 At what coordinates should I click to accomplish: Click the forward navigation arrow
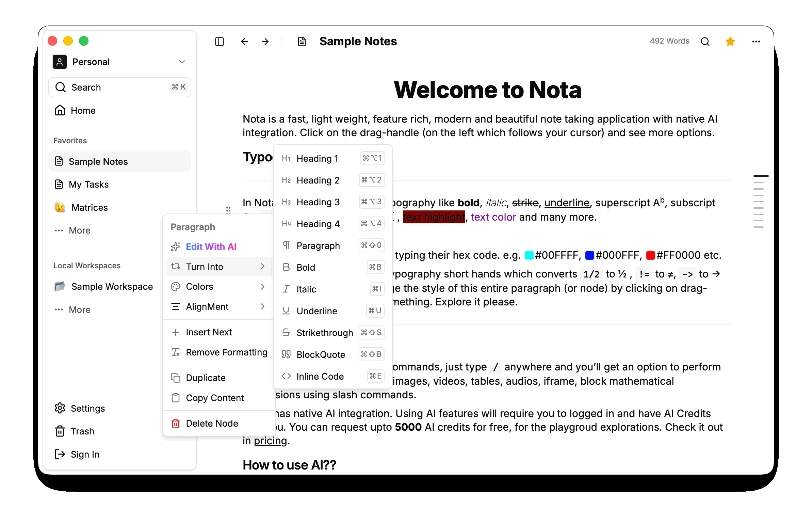[x=265, y=42]
